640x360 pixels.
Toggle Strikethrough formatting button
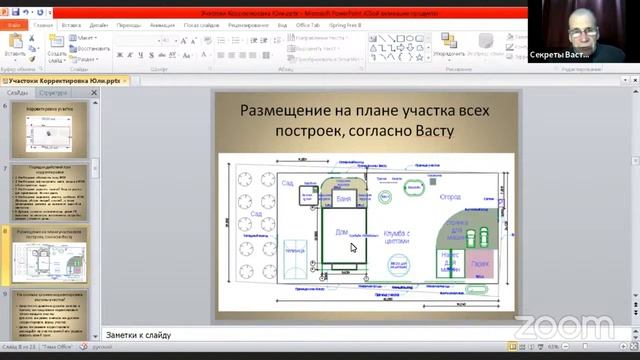(x=162, y=55)
